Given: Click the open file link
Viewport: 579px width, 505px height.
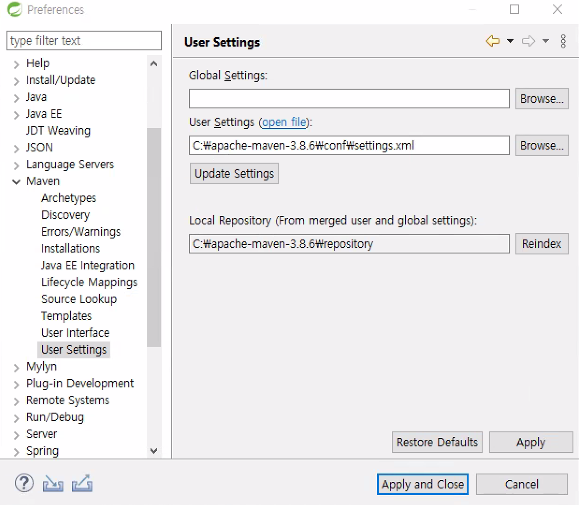Looking at the screenshot, I should [x=284, y=122].
